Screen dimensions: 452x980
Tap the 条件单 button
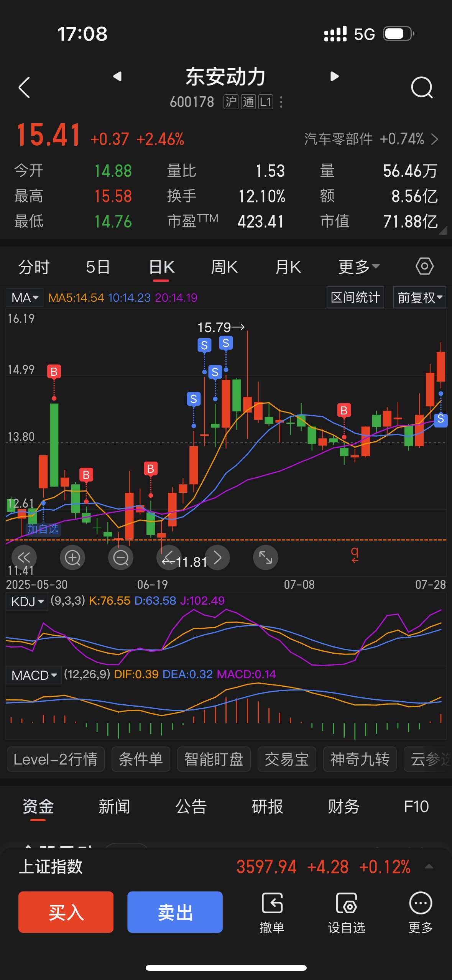point(141,759)
